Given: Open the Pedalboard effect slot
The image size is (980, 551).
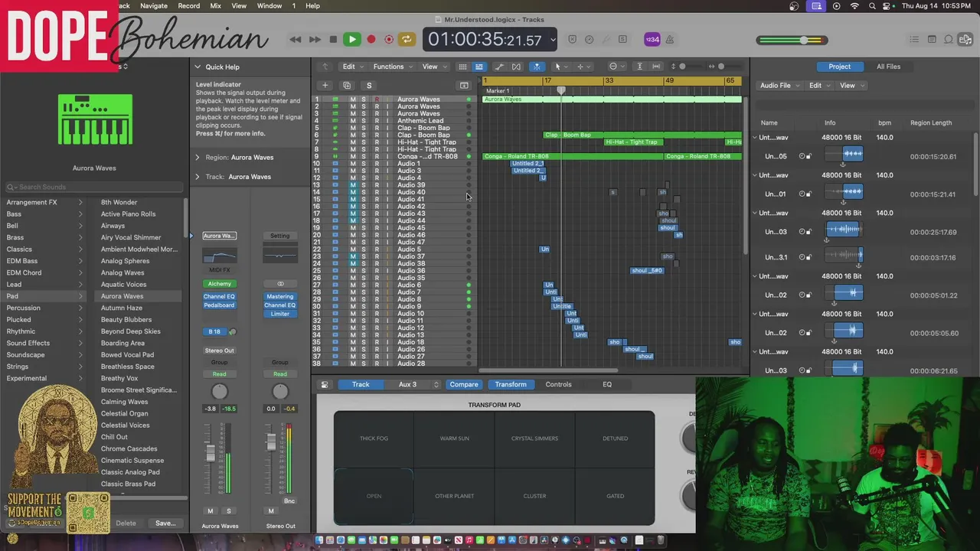Looking at the screenshot, I should pyautogui.click(x=220, y=305).
